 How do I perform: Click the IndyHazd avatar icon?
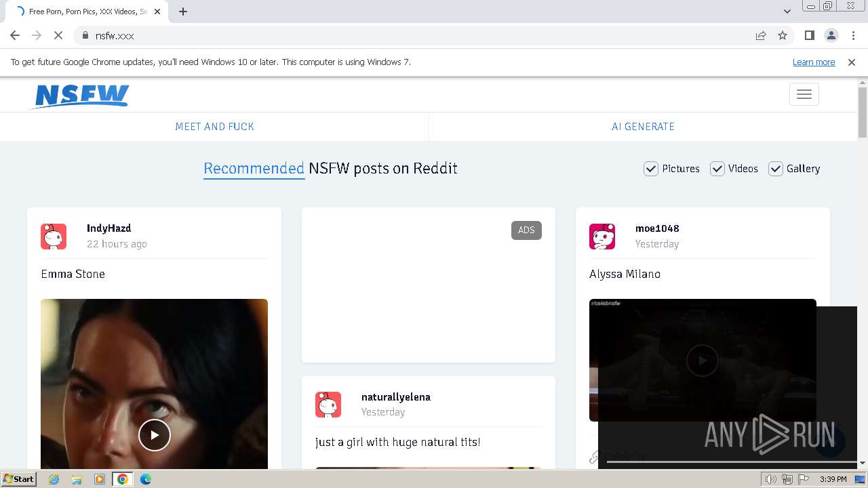pos(54,237)
